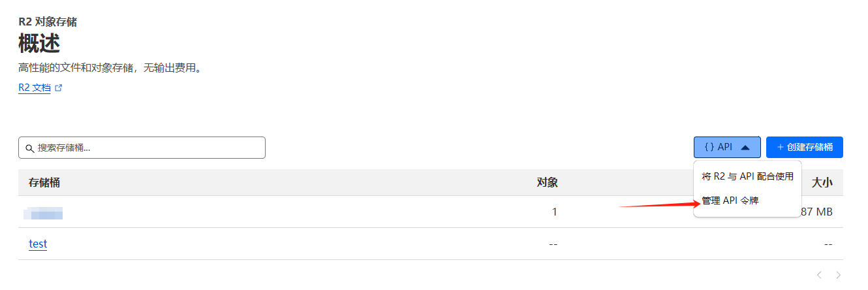The height and width of the screenshot is (290, 868).
Task: Focus the 搜索存储桶 search input field
Action: coord(142,148)
